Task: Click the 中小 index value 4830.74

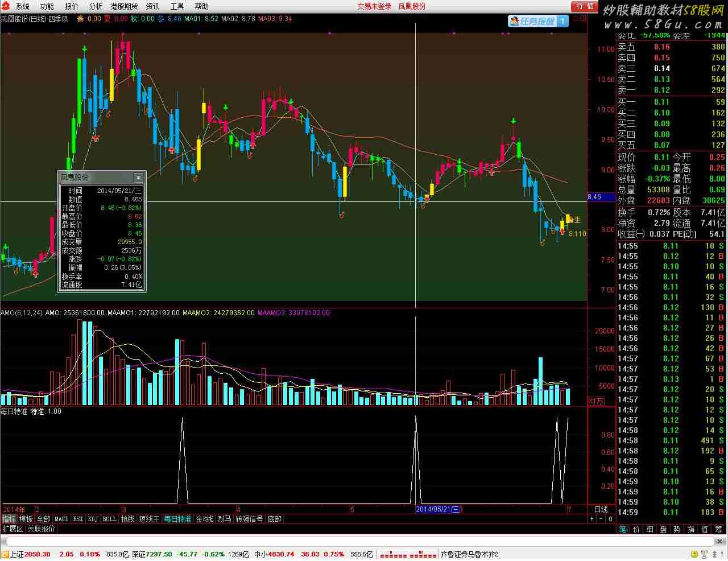Action: pyautogui.click(x=282, y=554)
